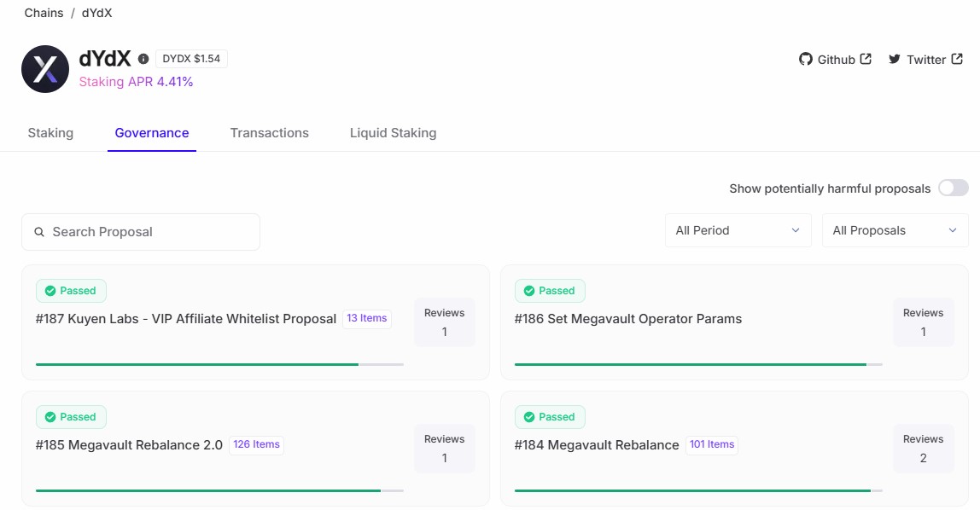Open the All Period dropdown

738,230
